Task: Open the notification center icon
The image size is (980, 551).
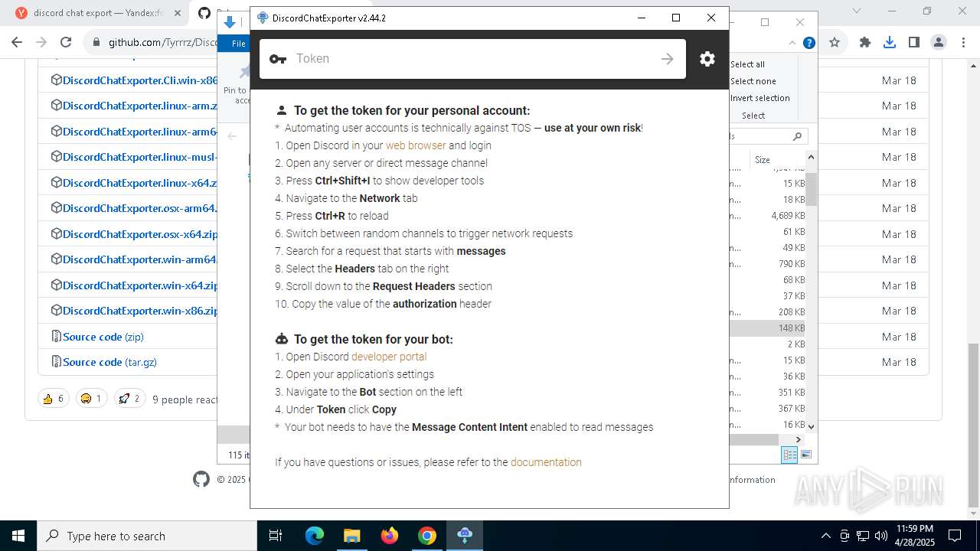Action: (955, 536)
